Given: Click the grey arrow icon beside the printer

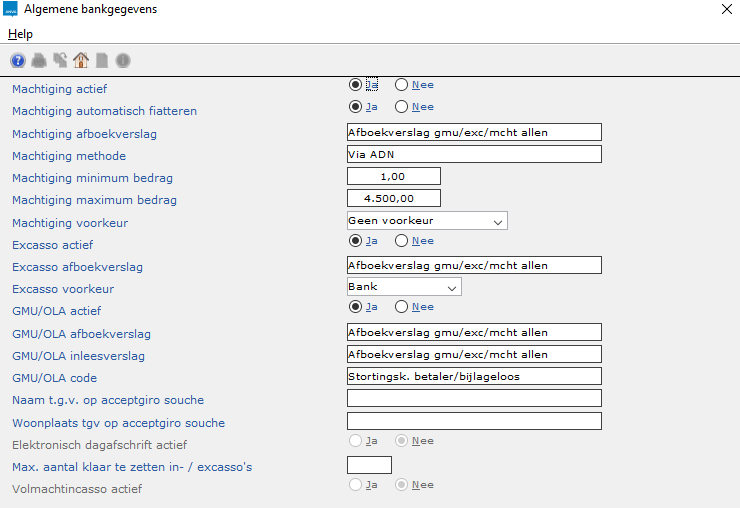Looking at the screenshot, I should coord(60,61).
